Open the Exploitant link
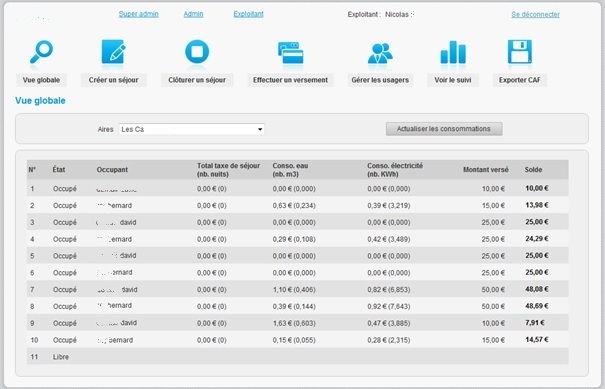The width and height of the screenshot is (605, 389). 248,14
